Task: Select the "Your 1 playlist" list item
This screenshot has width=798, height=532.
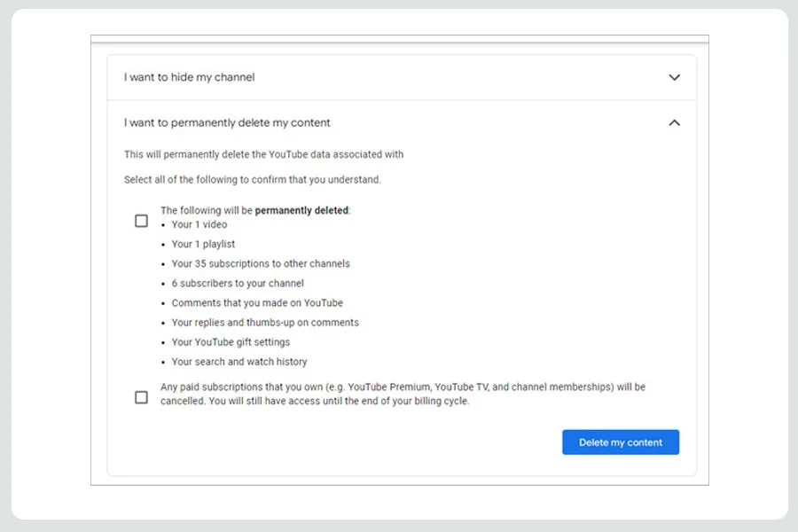Action: click(203, 244)
